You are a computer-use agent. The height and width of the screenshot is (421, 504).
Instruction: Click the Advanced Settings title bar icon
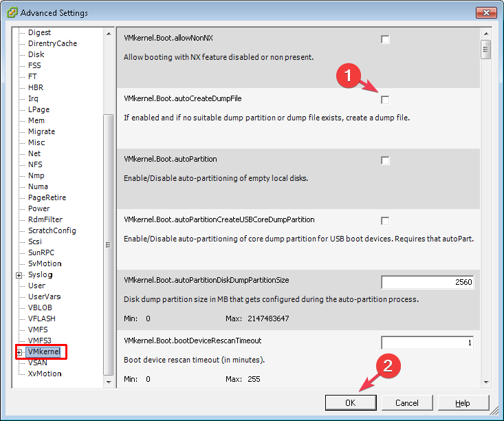pyautogui.click(x=12, y=12)
